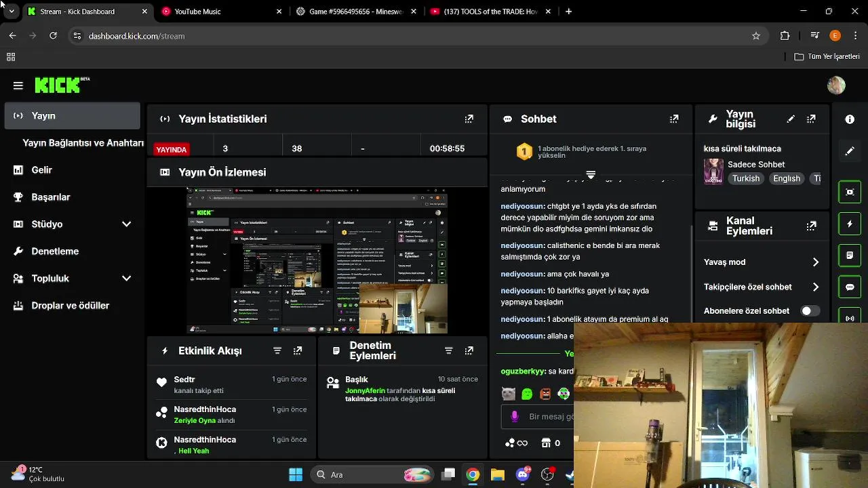Screen dimensions: 868x488
Task: Expand the Stüdyo menu chevron
Action: [x=126, y=224]
